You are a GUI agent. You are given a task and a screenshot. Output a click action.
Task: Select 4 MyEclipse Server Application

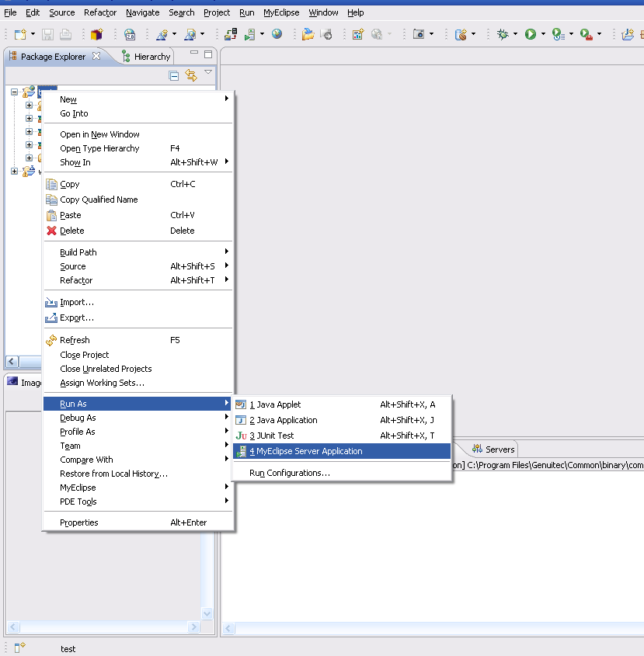pyautogui.click(x=342, y=451)
